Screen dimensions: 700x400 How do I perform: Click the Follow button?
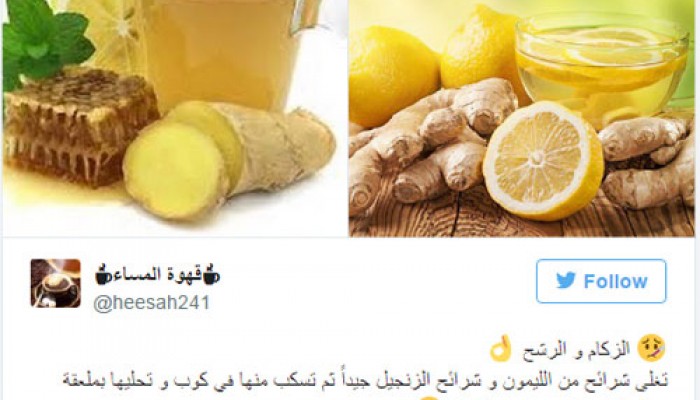(x=601, y=281)
